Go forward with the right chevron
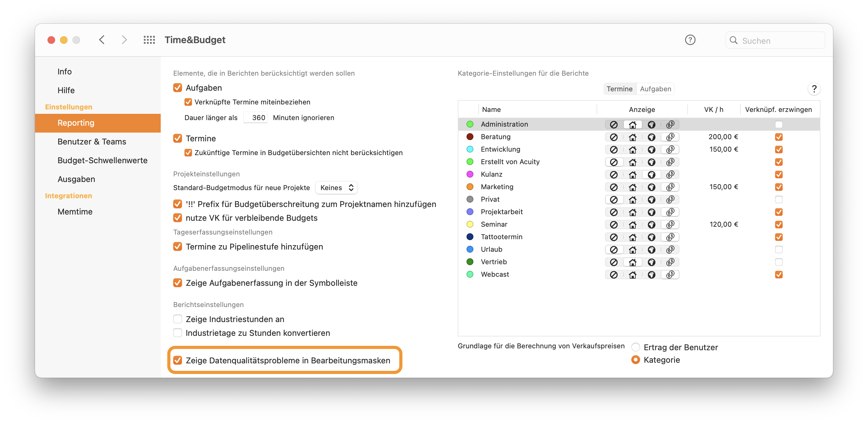Screen dimensions: 868x424 click(124, 40)
